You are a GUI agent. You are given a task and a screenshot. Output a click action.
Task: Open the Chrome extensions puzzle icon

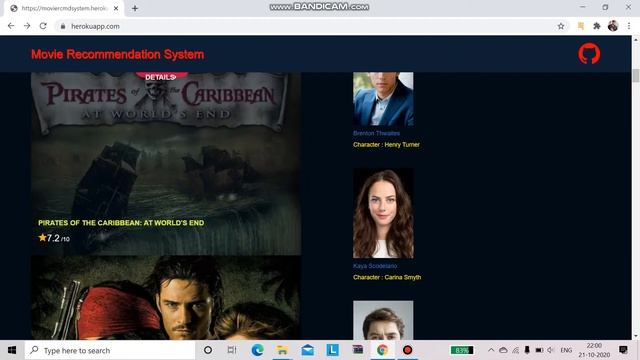click(597, 26)
